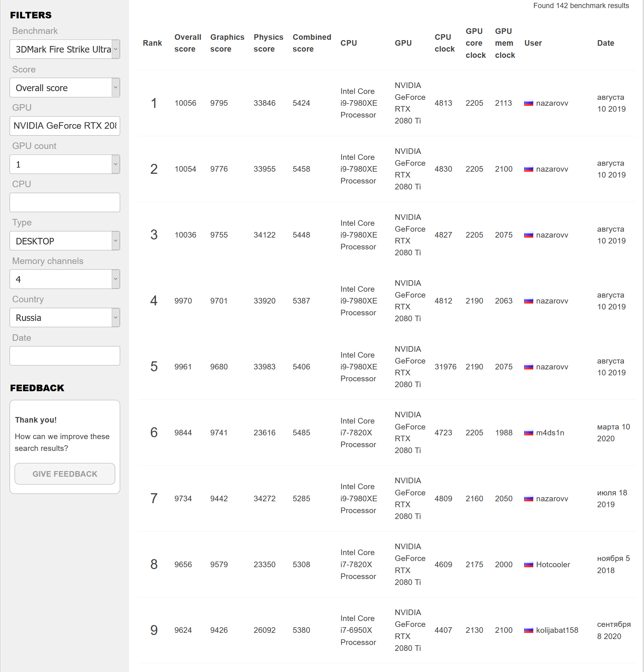Open the Benchmark dropdown showing Fire Strike Ultra
Viewport: 644px width, 672px height.
point(65,49)
